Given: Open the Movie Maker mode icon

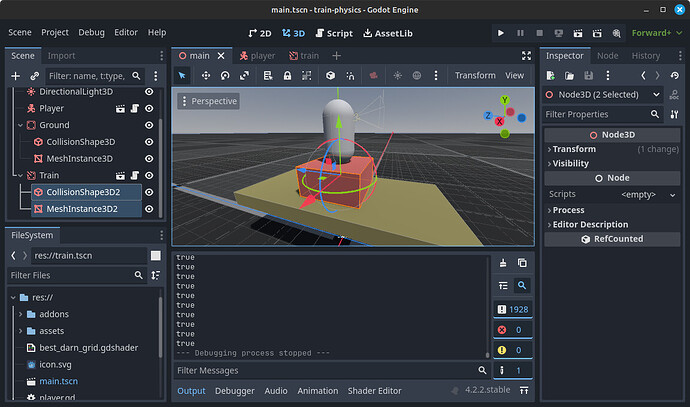Looking at the screenshot, I should click(617, 33).
